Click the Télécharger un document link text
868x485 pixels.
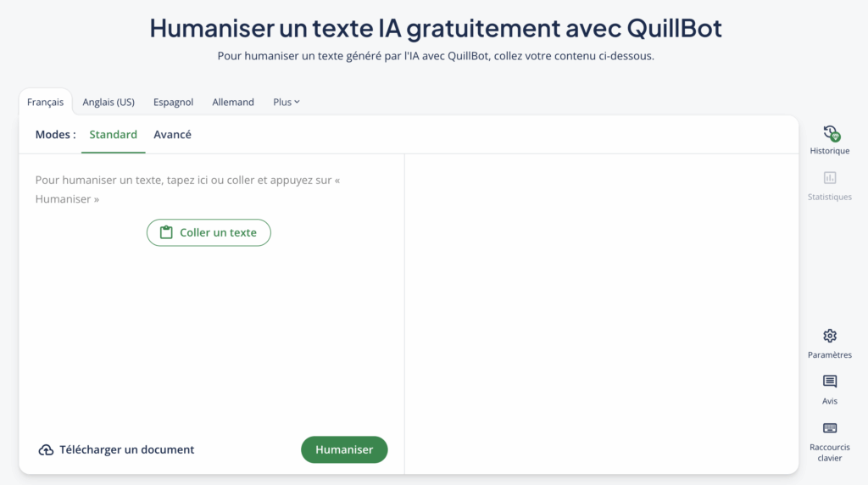pos(126,450)
